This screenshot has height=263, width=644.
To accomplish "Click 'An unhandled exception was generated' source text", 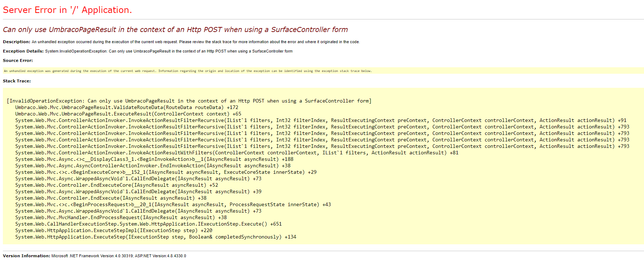I will pos(188,71).
